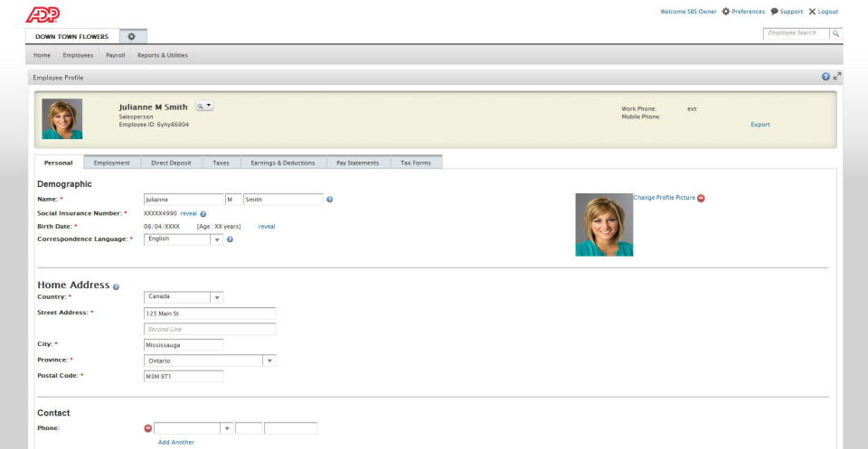
Task: Switch to the Direct Deposit tab
Action: pyautogui.click(x=171, y=163)
